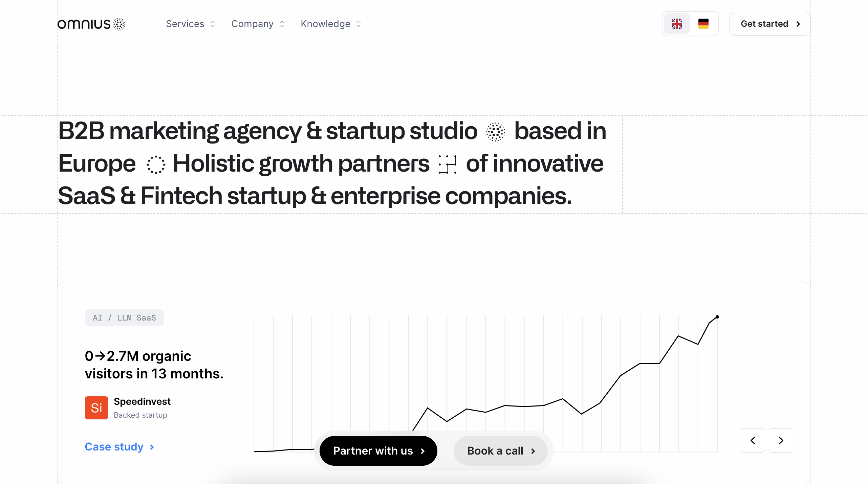
Task: Click the arrow in Get started button
Action: [798, 24]
